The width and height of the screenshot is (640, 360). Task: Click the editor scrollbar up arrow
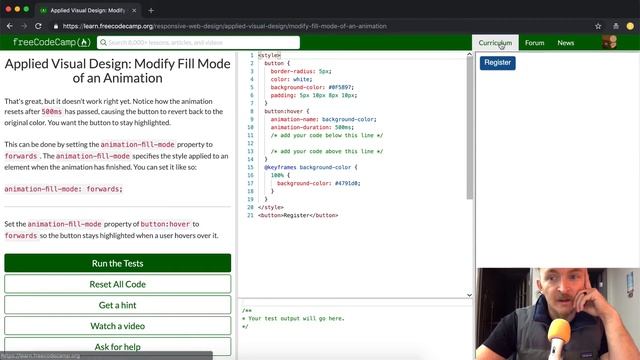[469, 54]
